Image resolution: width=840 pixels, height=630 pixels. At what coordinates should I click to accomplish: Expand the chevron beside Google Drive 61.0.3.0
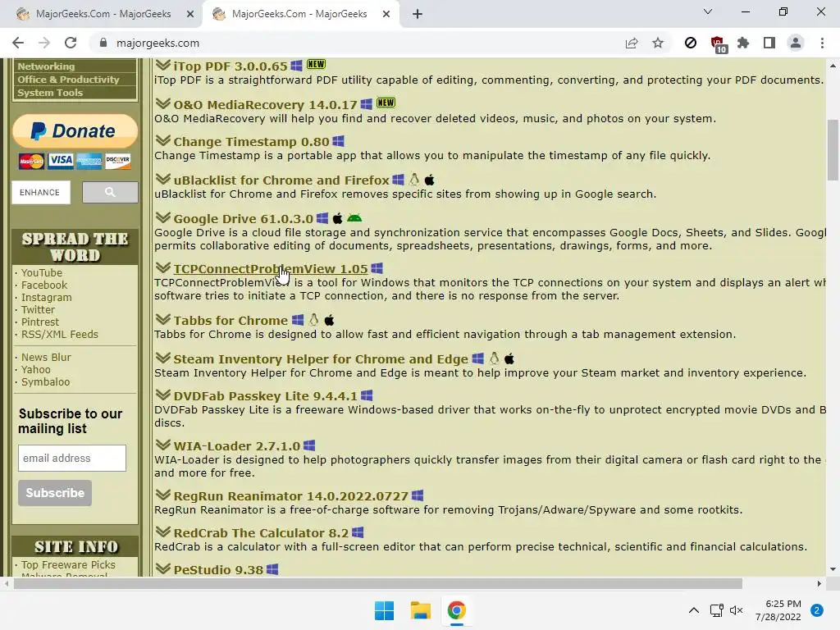[163, 218]
